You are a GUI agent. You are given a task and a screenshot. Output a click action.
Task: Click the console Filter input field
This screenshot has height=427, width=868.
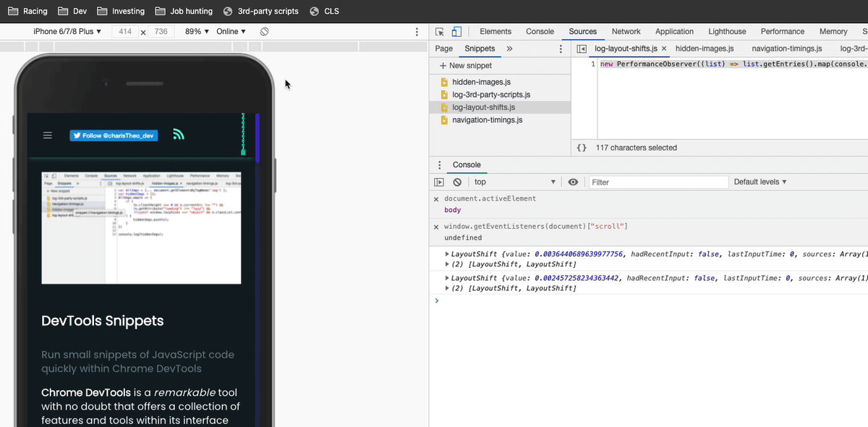658,182
